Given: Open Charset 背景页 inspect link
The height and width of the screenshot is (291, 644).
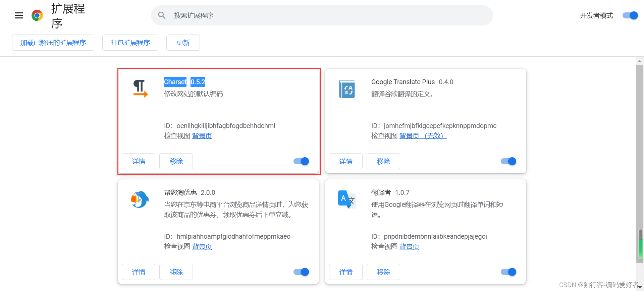Looking at the screenshot, I should pyautogui.click(x=202, y=136).
